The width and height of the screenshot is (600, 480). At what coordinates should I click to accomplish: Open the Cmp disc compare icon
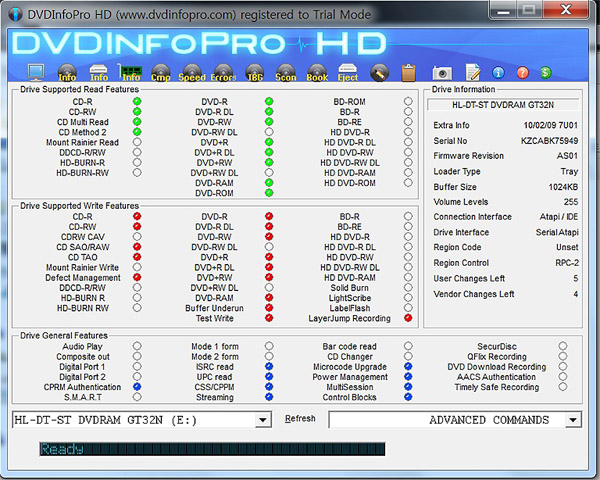[x=161, y=73]
